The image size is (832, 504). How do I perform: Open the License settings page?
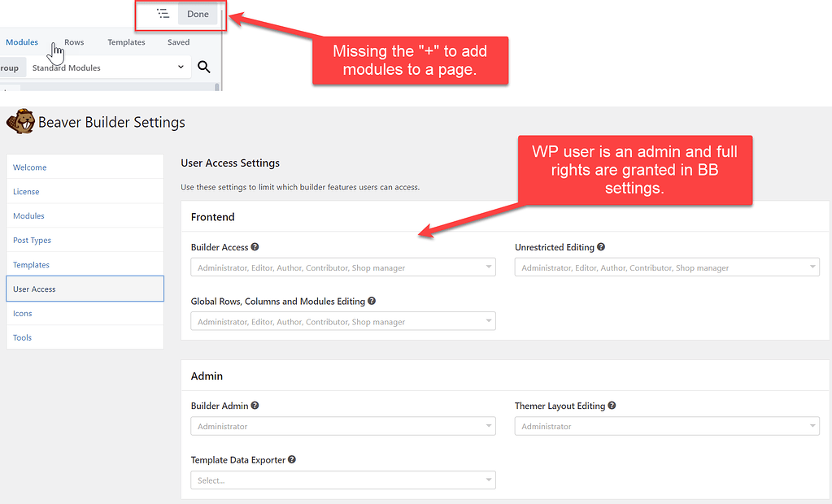26,192
